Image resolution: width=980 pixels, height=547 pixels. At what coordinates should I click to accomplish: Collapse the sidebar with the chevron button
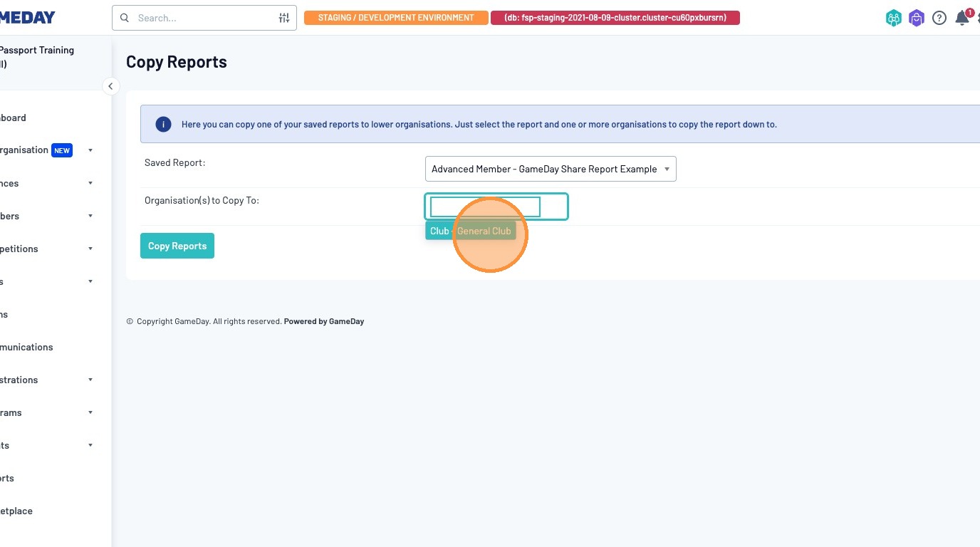[110, 86]
